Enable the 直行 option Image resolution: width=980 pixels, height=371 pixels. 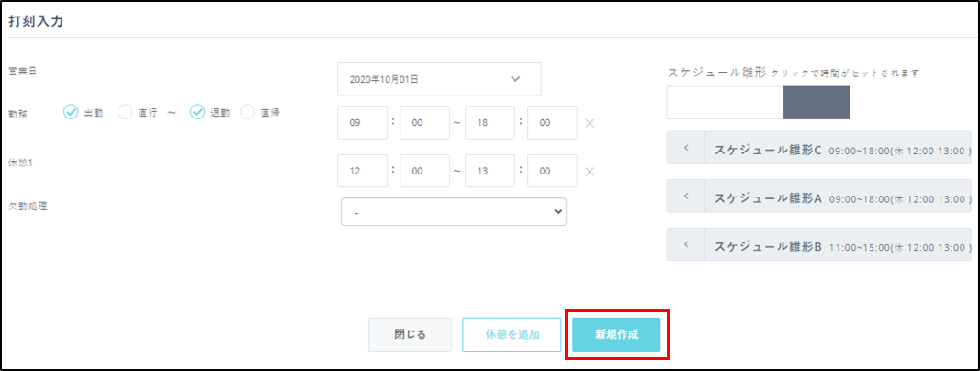tap(126, 112)
